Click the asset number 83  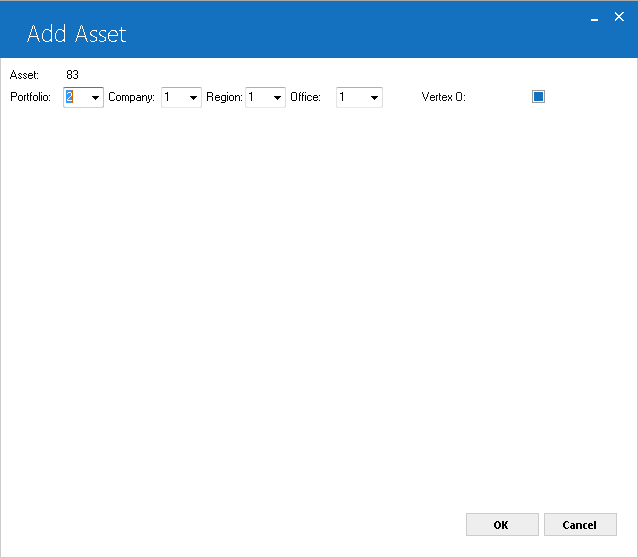tap(72, 75)
